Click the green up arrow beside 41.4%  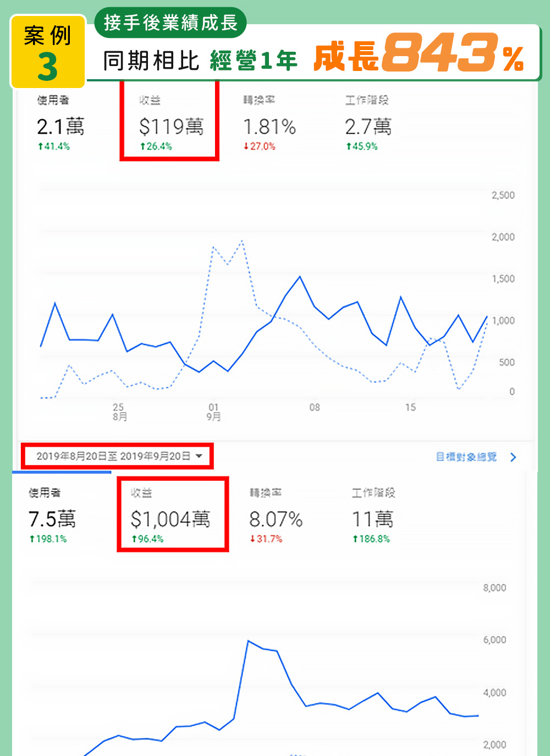click(40, 146)
